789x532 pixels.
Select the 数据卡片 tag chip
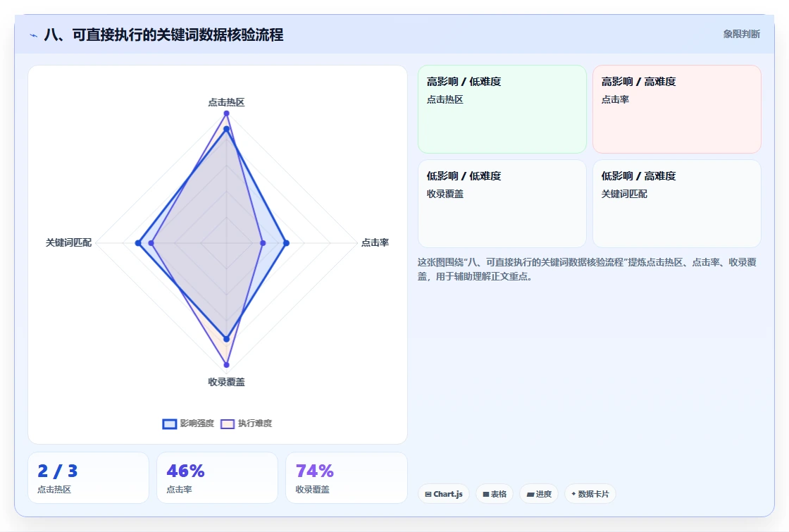pyautogui.click(x=590, y=494)
